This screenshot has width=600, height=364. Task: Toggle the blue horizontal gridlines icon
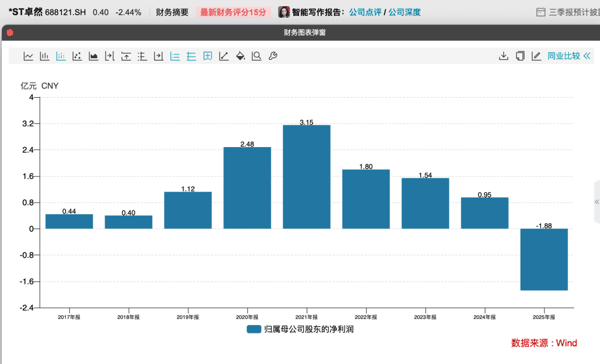tap(191, 56)
